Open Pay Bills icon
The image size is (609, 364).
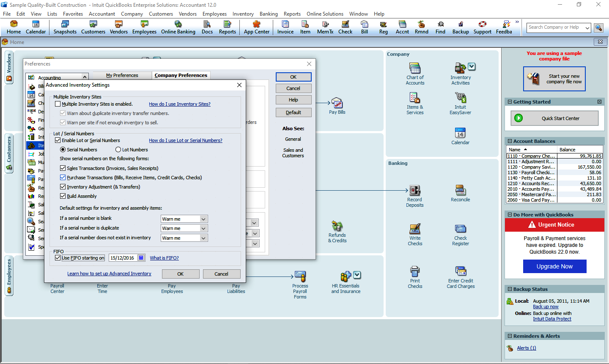[337, 106]
